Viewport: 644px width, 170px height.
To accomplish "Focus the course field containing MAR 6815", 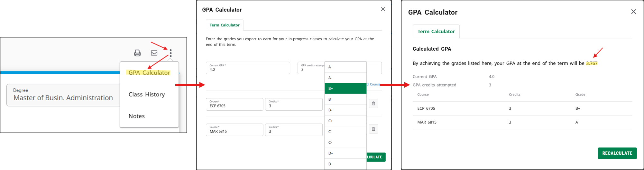I will [x=234, y=130].
